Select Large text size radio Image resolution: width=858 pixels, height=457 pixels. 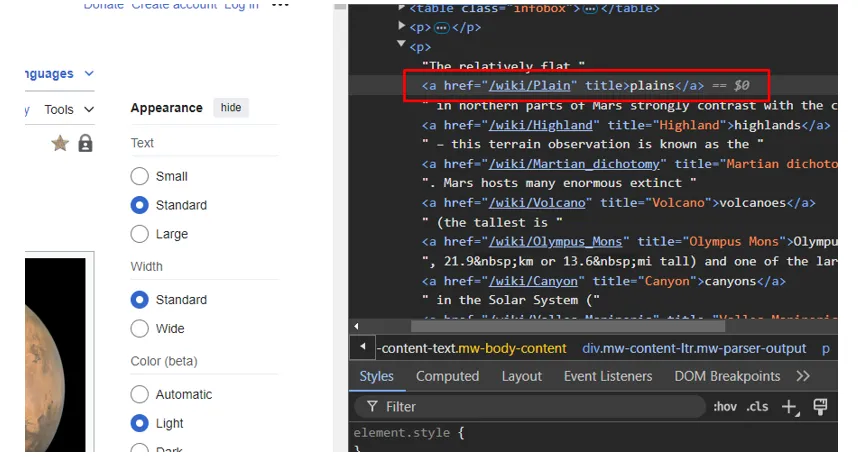pos(140,234)
